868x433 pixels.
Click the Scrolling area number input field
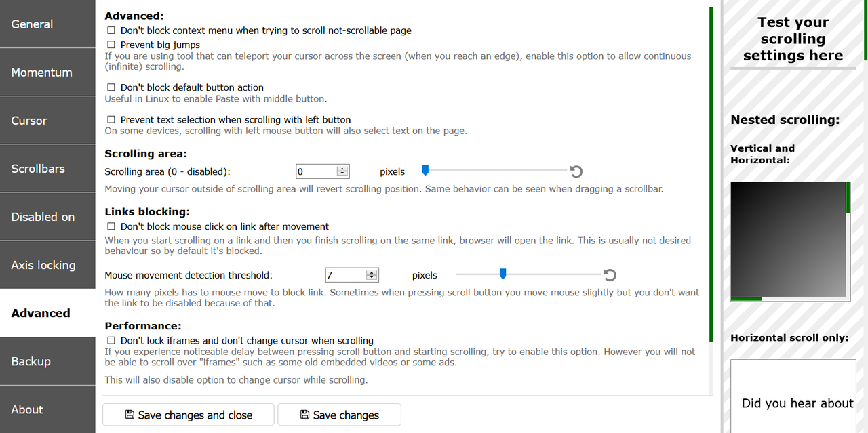click(323, 171)
